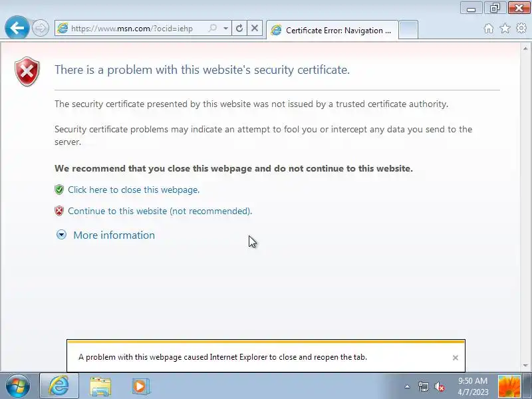Click the scroll down arrow of page scrollbar

point(525,365)
